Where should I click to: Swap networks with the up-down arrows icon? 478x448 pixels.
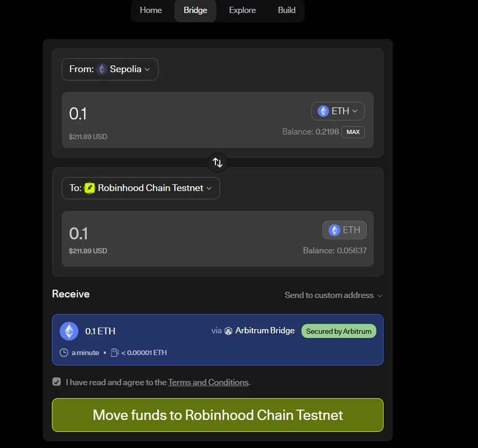click(x=217, y=162)
